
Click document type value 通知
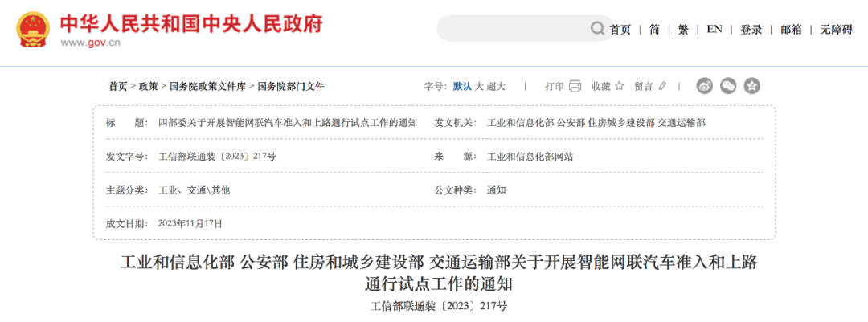coord(496,190)
